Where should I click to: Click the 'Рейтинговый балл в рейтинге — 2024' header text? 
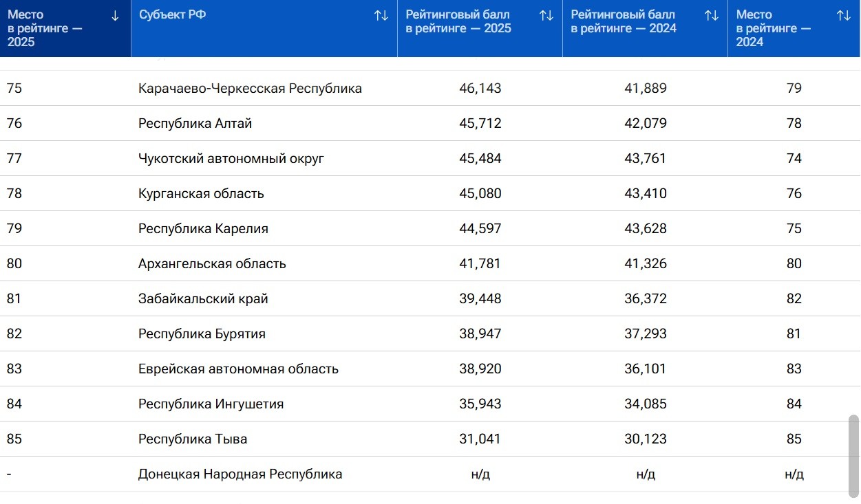click(x=624, y=22)
